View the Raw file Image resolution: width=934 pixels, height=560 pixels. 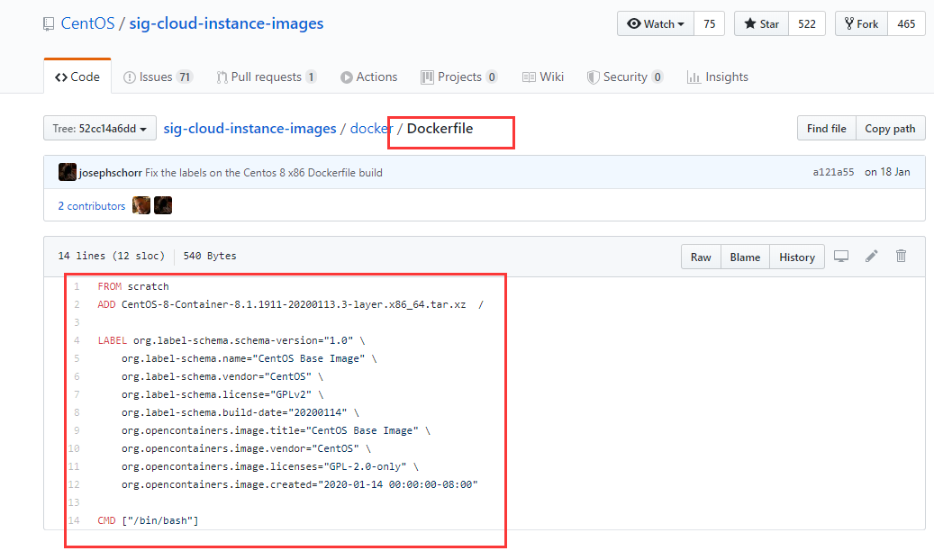pos(701,257)
